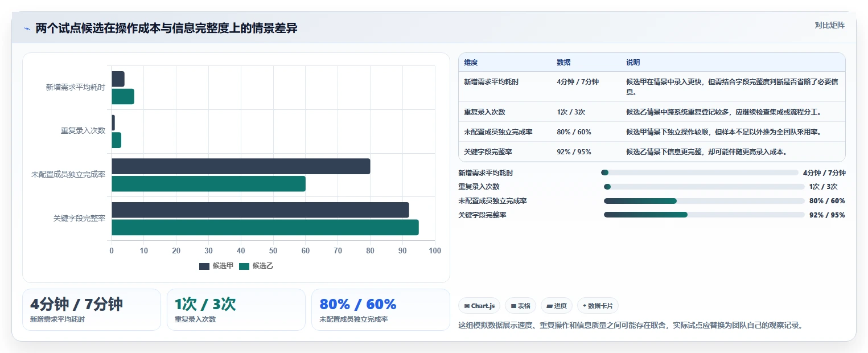The image size is (868, 353).
Task: Open the 80% / 60% data card
Action: pos(381,310)
